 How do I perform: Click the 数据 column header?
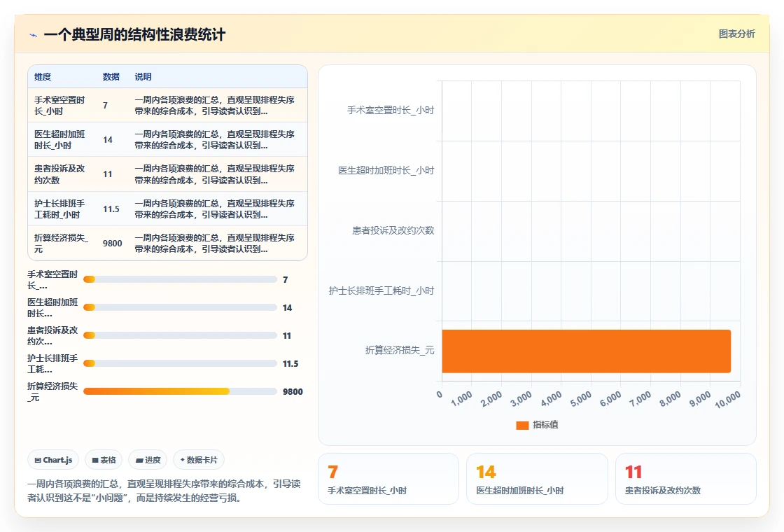pyautogui.click(x=111, y=76)
